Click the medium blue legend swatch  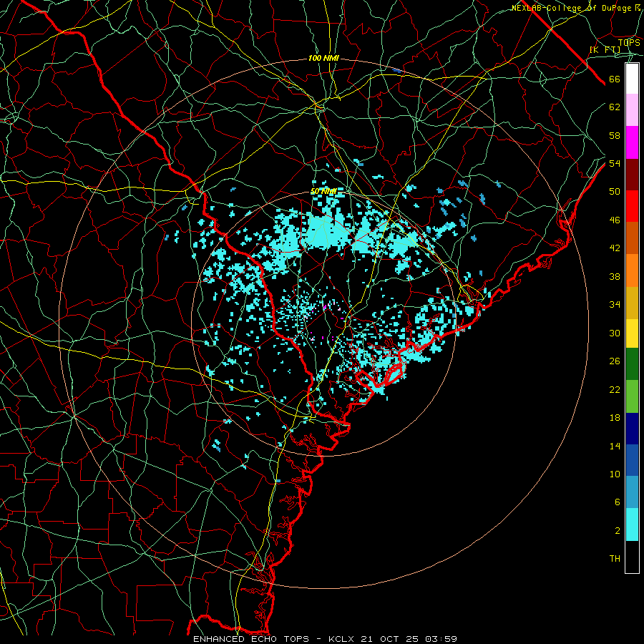[x=632, y=460]
